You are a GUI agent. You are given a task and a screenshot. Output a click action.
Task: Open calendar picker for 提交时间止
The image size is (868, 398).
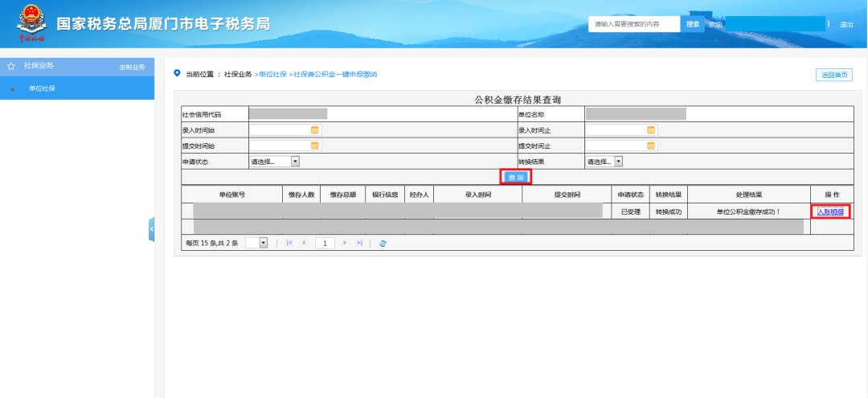tap(651, 146)
